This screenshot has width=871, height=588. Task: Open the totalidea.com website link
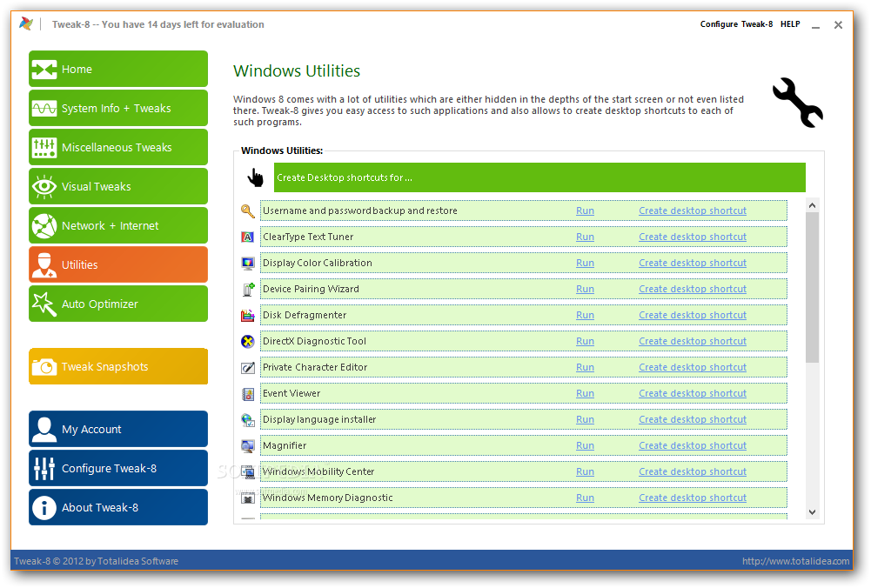tap(796, 561)
